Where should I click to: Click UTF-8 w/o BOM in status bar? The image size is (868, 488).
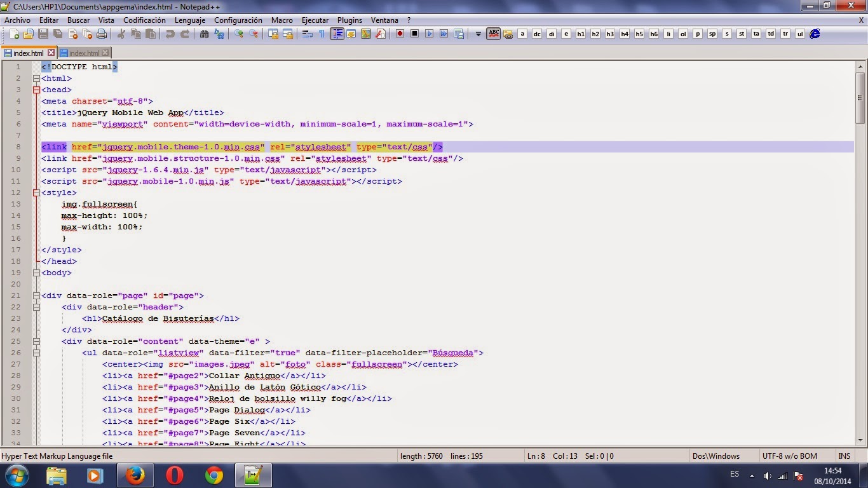789,456
